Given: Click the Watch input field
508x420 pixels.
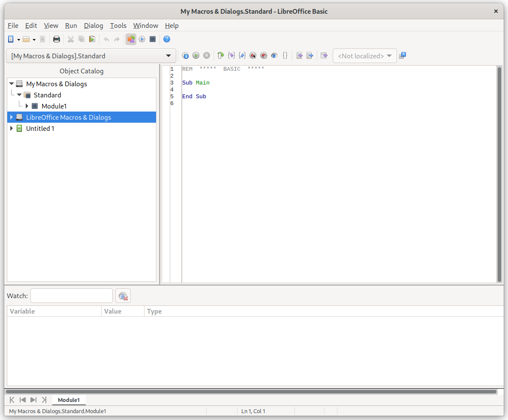Looking at the screenshot, I should [72, 296].
